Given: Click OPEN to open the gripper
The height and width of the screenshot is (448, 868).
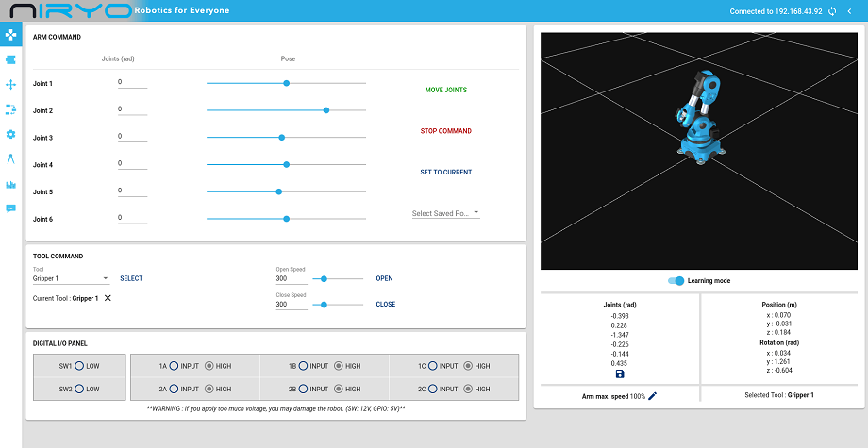Looking at the screenshot, I should pos(384,278).
